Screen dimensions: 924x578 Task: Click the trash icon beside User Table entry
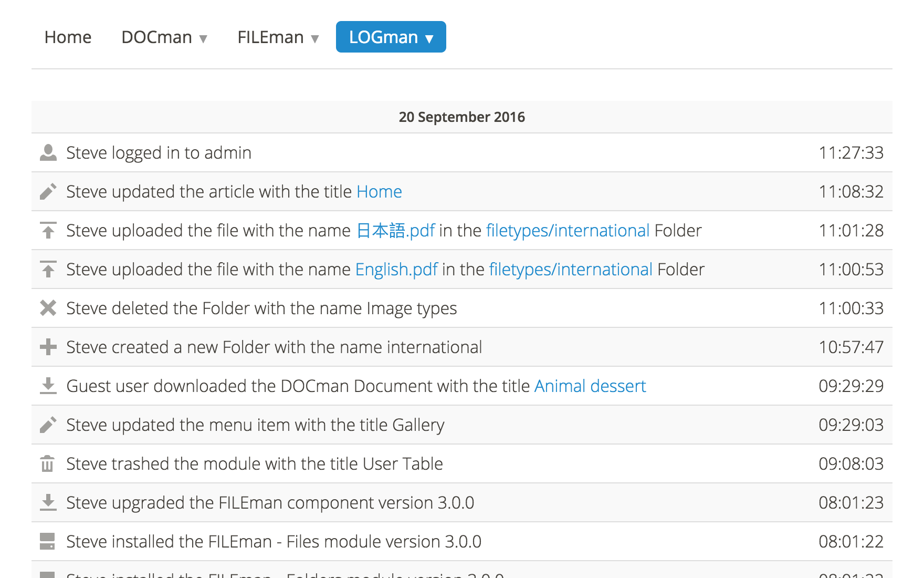48,464
